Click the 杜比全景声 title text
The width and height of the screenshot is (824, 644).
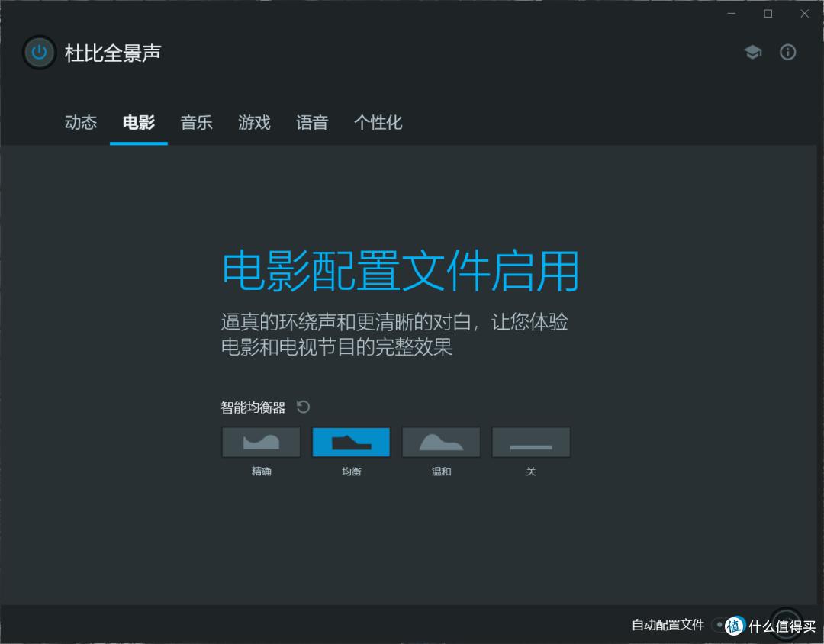point(113,53)
